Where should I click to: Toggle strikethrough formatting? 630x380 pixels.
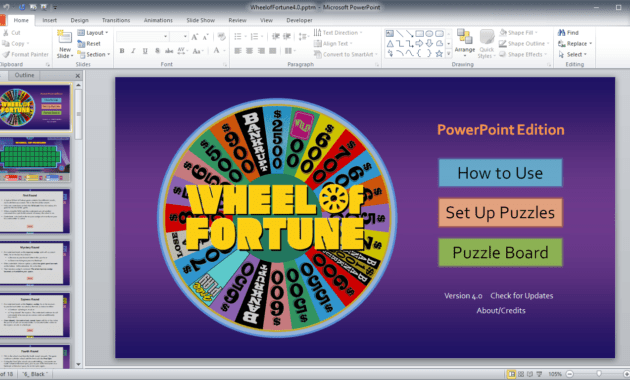click(169, 51)
